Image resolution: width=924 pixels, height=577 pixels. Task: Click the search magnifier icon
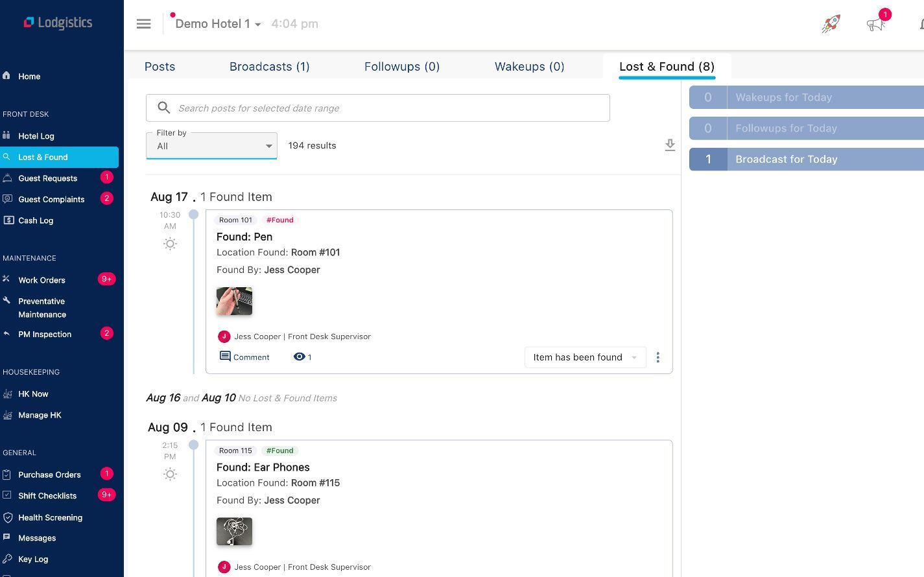point(164,108)
